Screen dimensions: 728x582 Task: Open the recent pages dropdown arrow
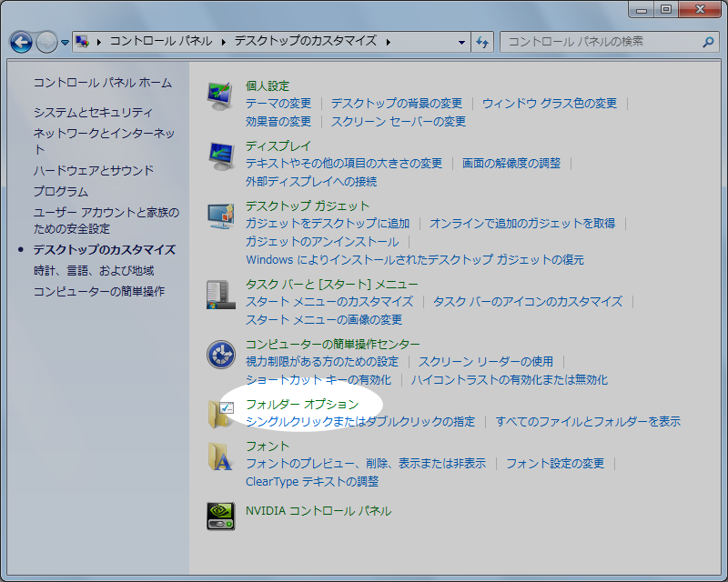[66, 43]
